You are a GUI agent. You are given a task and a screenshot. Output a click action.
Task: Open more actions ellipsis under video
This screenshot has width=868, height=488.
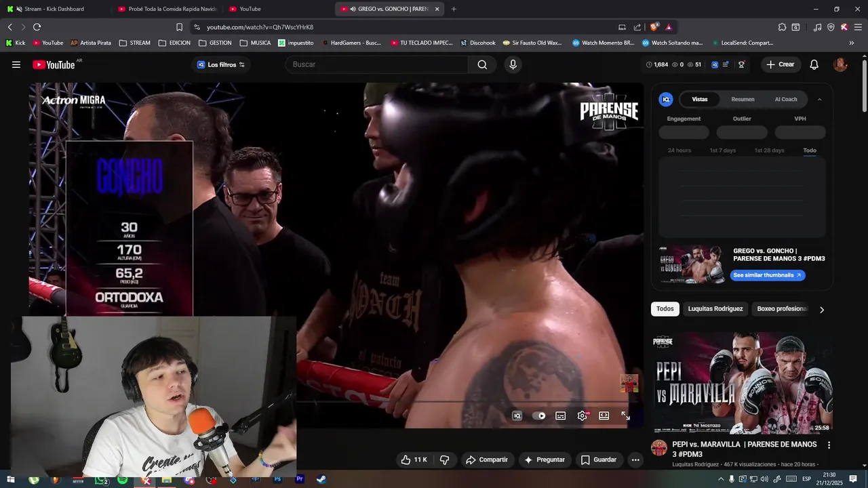tap(635, 460)
